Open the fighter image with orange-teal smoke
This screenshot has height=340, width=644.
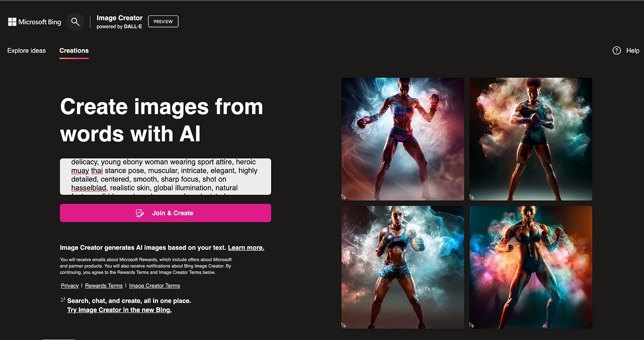(531, 267)
